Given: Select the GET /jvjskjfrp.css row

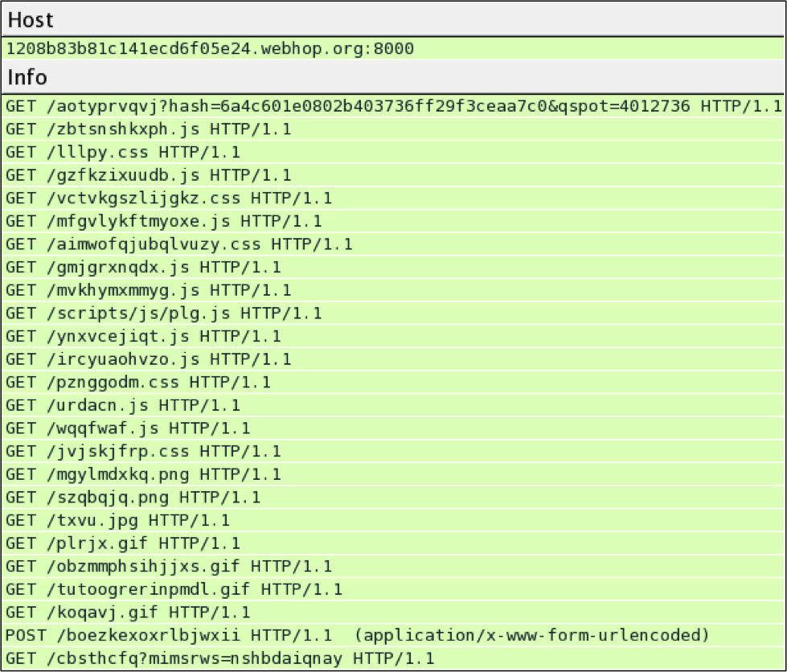Looking at the screenshot, I should (393, 452).
